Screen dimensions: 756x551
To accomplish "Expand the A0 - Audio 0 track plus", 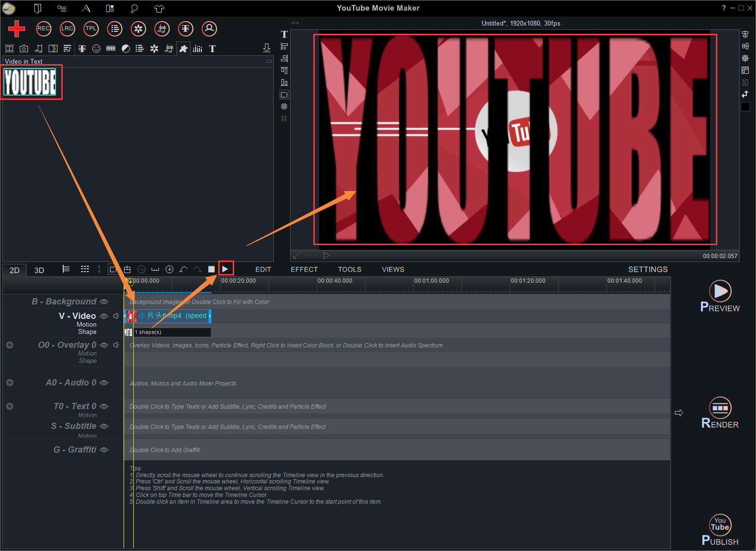I will (10, 383).
